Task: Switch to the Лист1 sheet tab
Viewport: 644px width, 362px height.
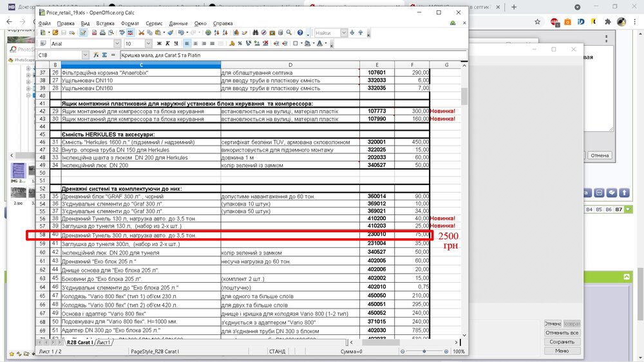Action: coord(104,343)
